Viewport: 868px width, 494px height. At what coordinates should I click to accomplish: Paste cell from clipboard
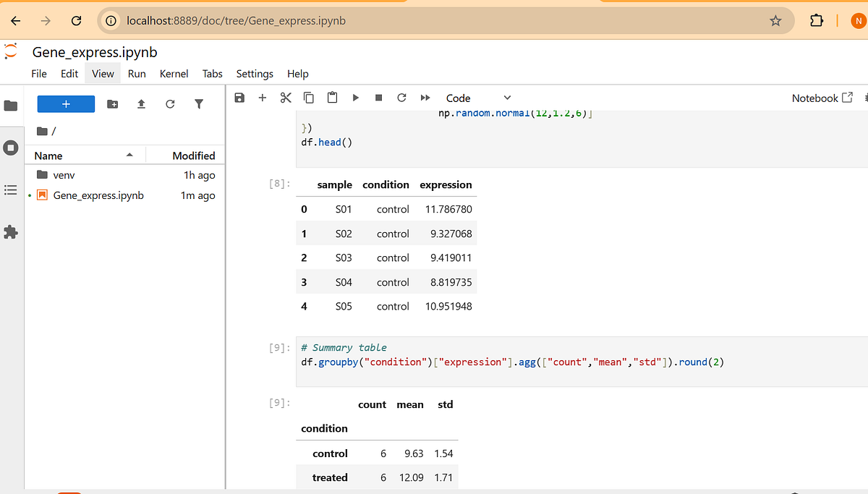point(332,98)
